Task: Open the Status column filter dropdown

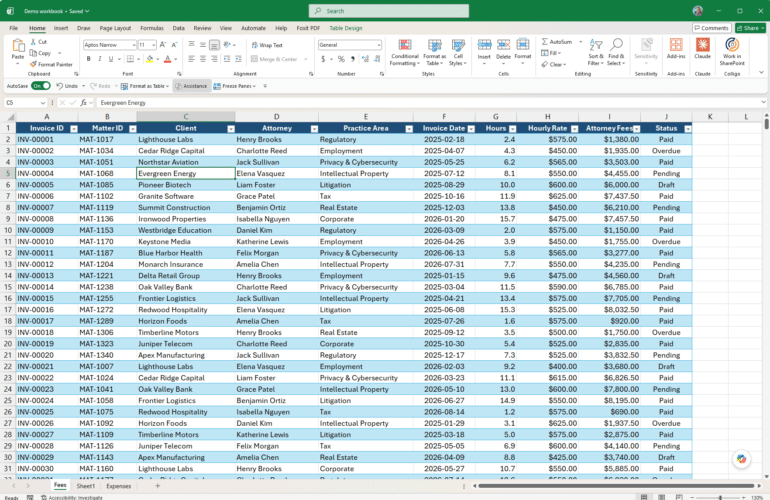Action: (x=688, y=129)
